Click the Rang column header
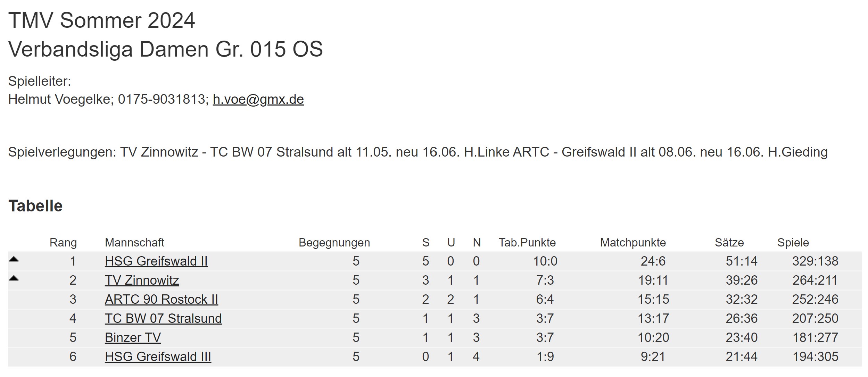This screenshot has height=377, width=868. [x=63, y=242]
